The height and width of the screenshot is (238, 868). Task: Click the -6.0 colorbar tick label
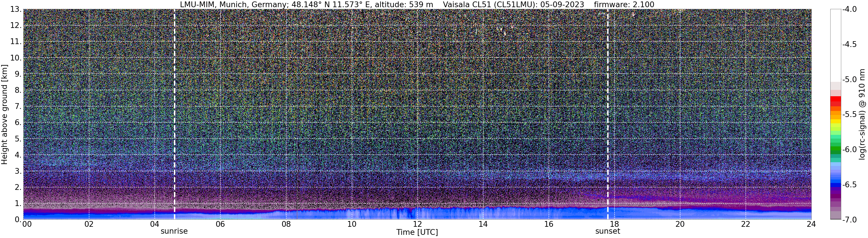coord(849,150)
